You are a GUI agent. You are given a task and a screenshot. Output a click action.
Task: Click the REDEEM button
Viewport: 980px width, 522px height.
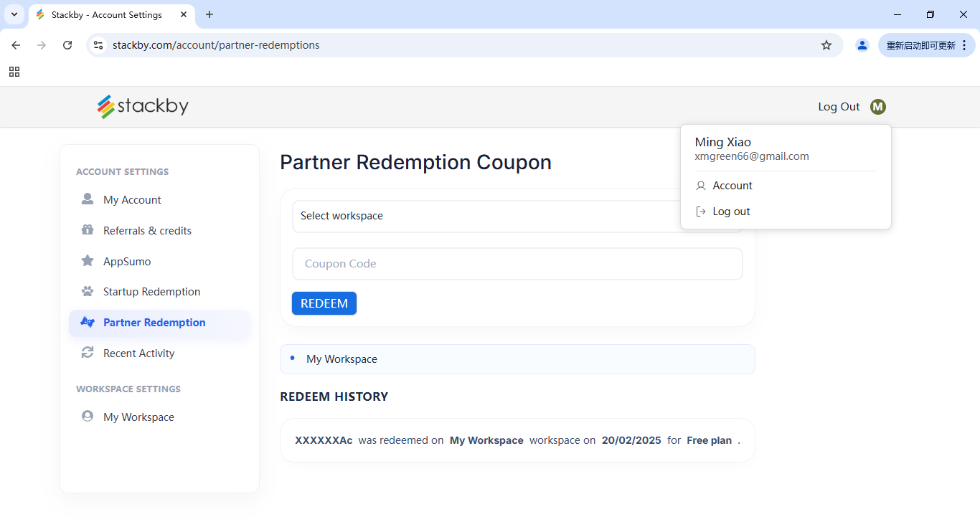pos(324,303)
